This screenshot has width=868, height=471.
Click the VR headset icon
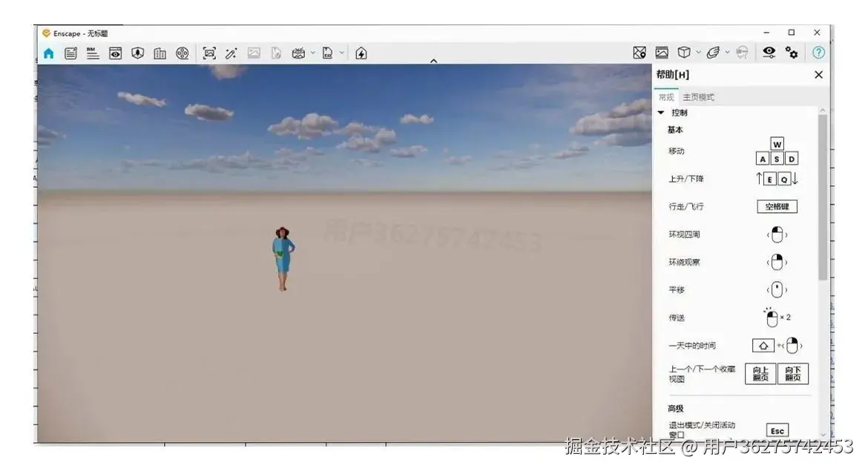(743, 53)
